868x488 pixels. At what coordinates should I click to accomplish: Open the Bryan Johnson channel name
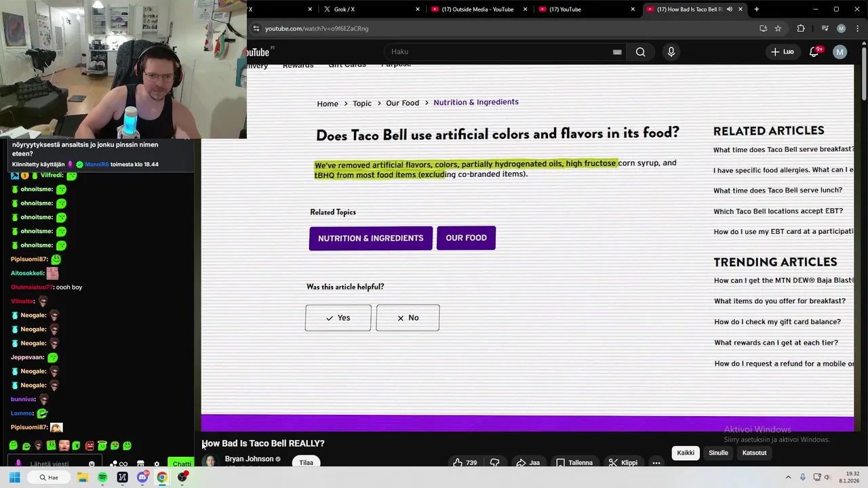249,459
